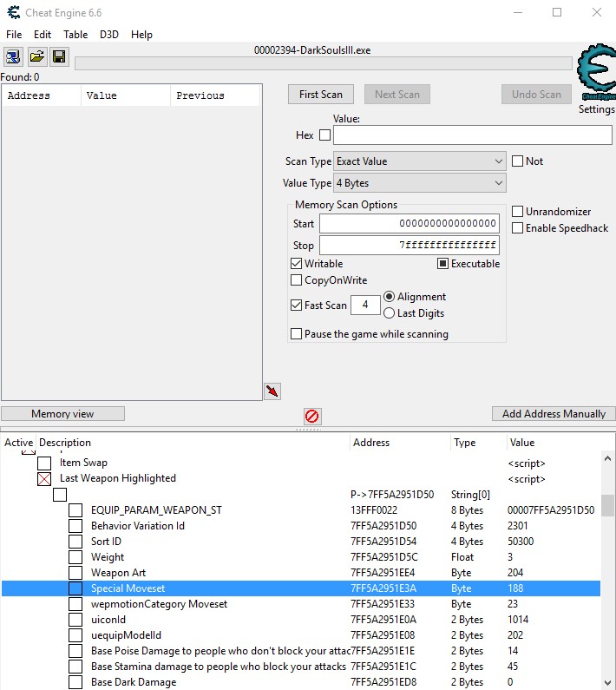Click the open folder icon to load table
This screenshot has width=616, height=690.
click(37, 56)
